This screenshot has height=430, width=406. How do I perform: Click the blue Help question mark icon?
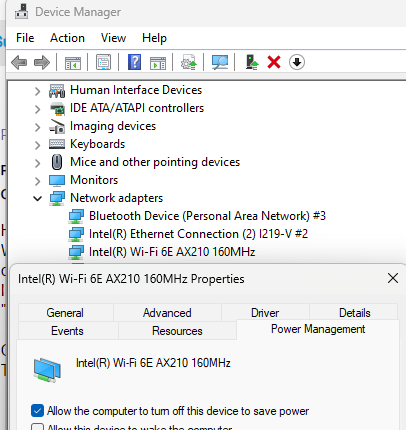(x=134, y=62)
